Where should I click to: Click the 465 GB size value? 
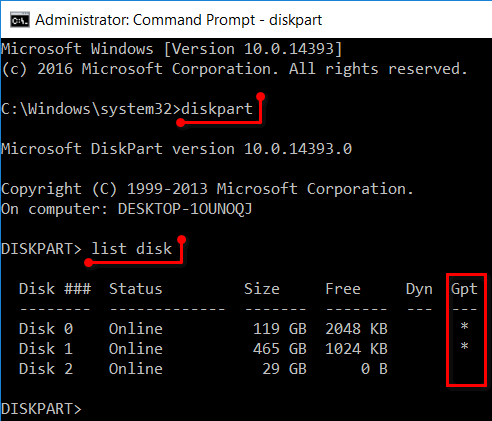pos(280,349)
